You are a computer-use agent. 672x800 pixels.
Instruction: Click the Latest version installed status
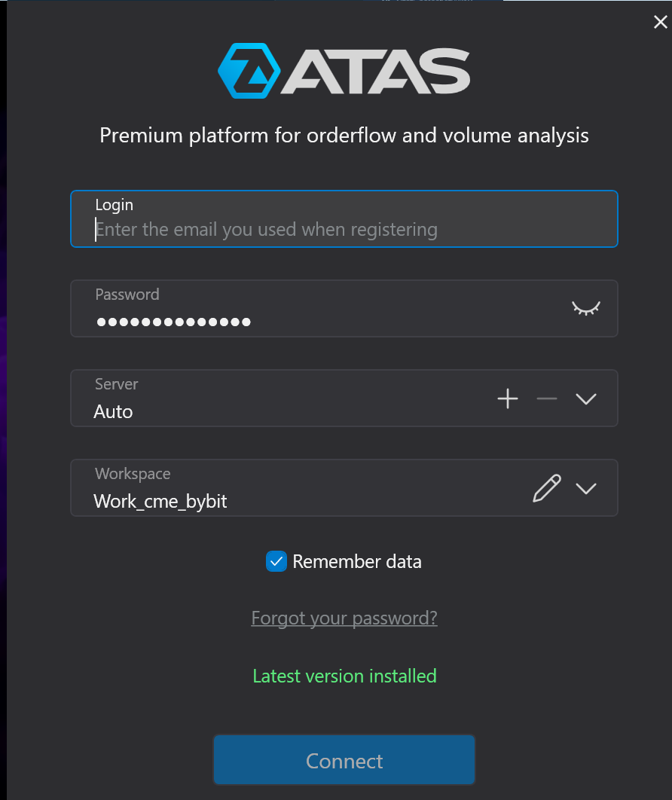[344, 676]
